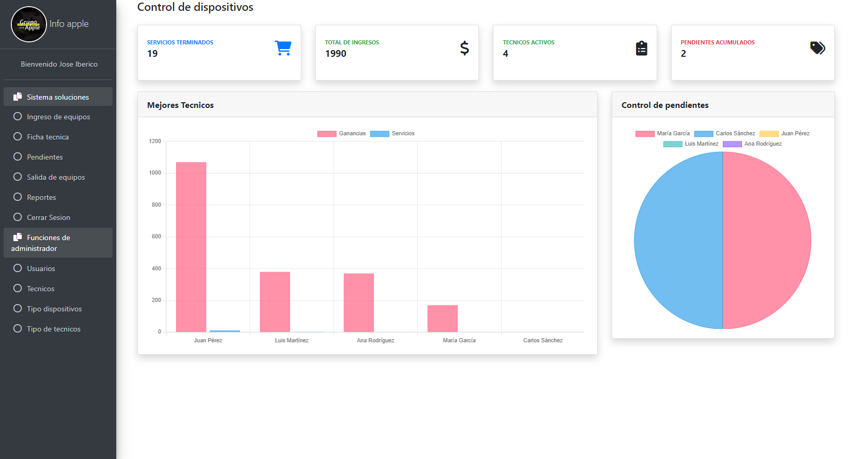Toggle María García legend swatch in pie chart
This screenshot has height=459, width=868.
tap(645, 134)
